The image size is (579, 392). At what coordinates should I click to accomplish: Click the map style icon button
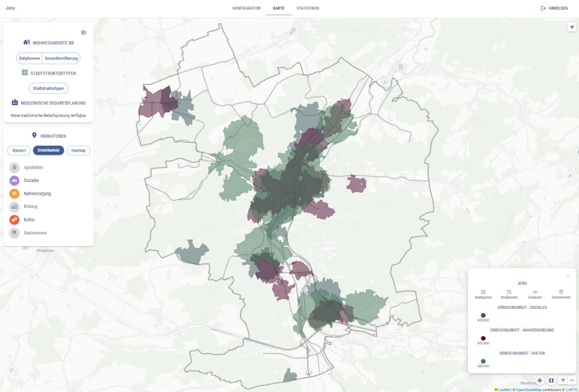click(x=551, y=380)
